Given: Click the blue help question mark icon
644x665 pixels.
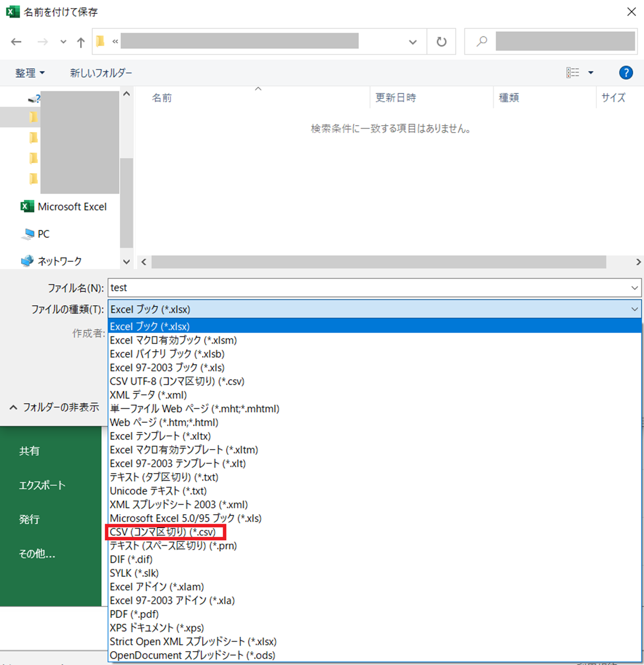Looking at the screenshot, I should (625, 73).
